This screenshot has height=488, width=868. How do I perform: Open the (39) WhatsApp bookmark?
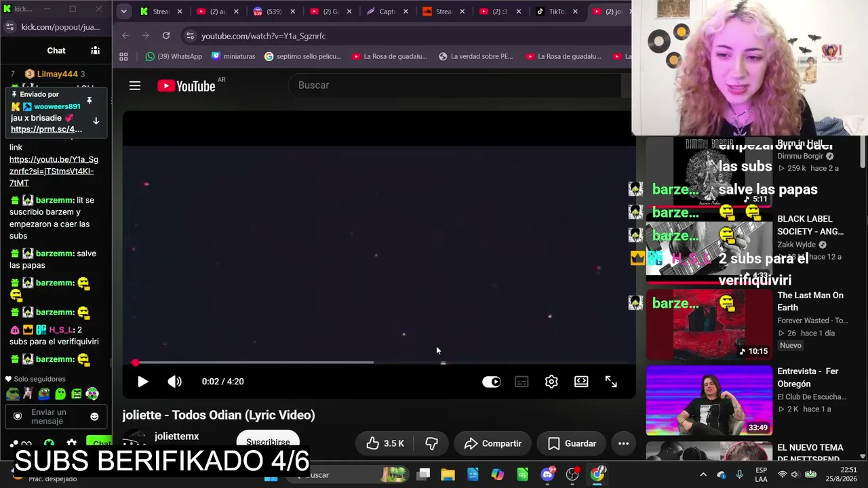coord(174,56)
